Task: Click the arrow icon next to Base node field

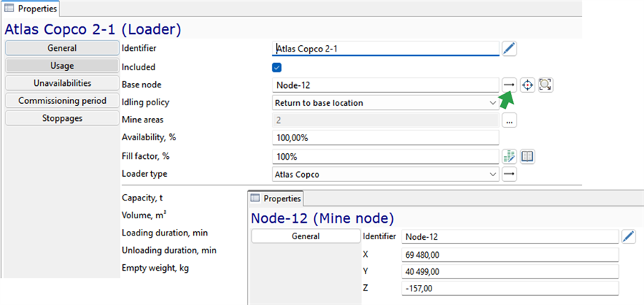Action: coord(509,84)
